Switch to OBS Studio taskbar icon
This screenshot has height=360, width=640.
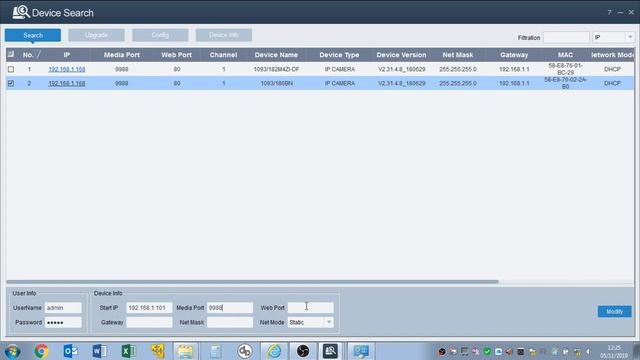[x=303, y=351]
